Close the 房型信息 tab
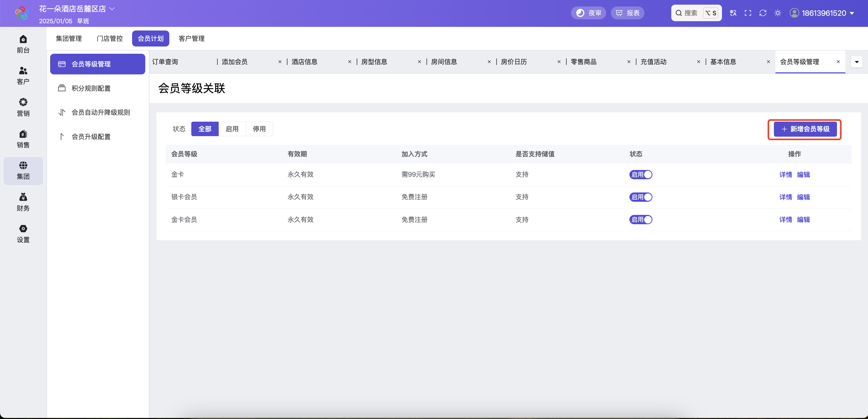The image size is (868, 419). pyautogui.click(x=419, y=62)
